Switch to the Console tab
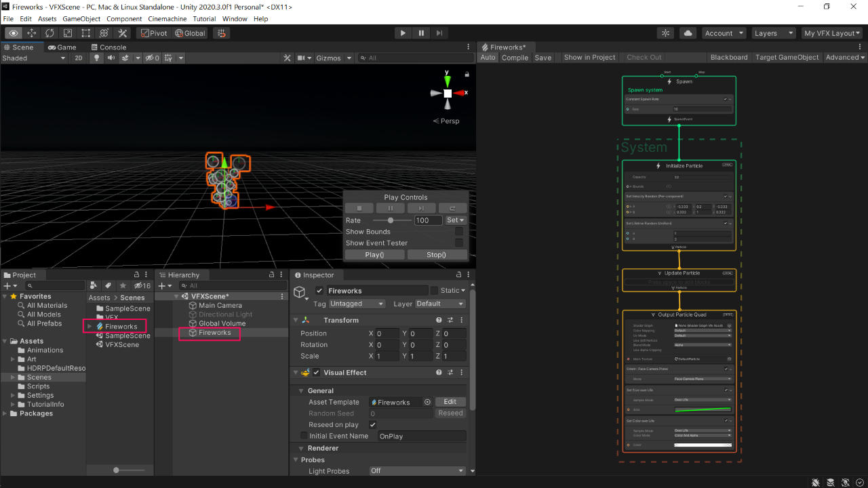 tap(108, 47)
